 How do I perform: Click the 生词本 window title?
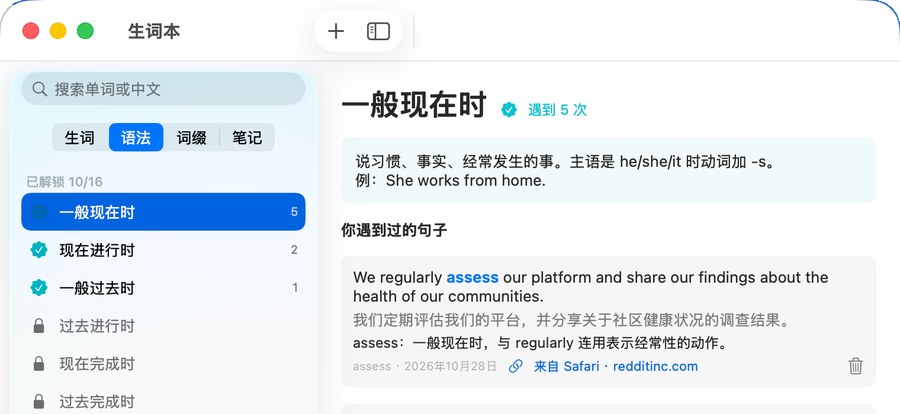tap(154, 31)
